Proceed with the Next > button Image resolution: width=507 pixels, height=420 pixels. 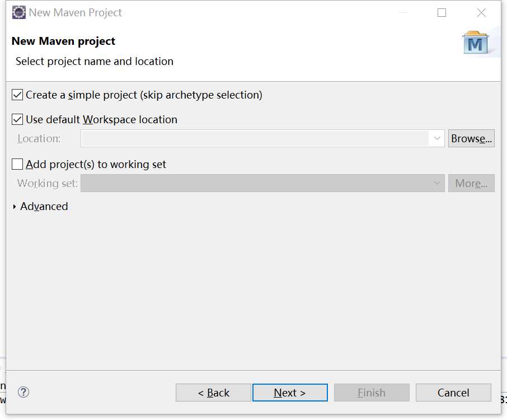tap(290, 393)
